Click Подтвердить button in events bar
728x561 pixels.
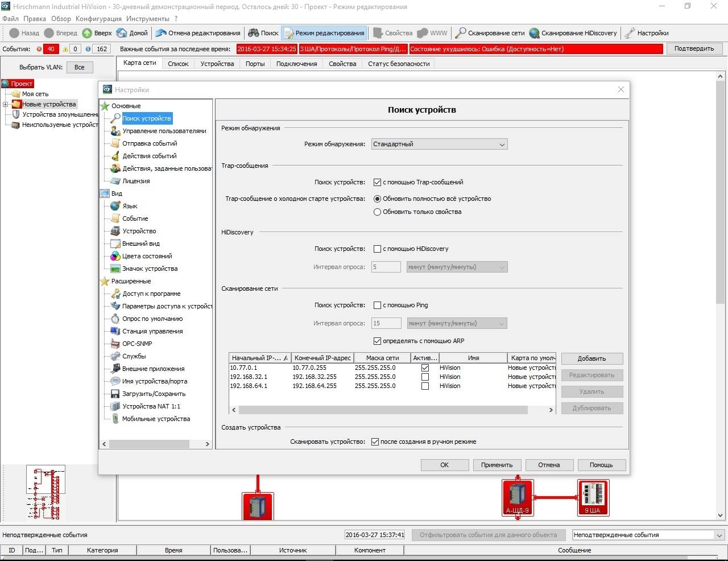pos(694,49)
